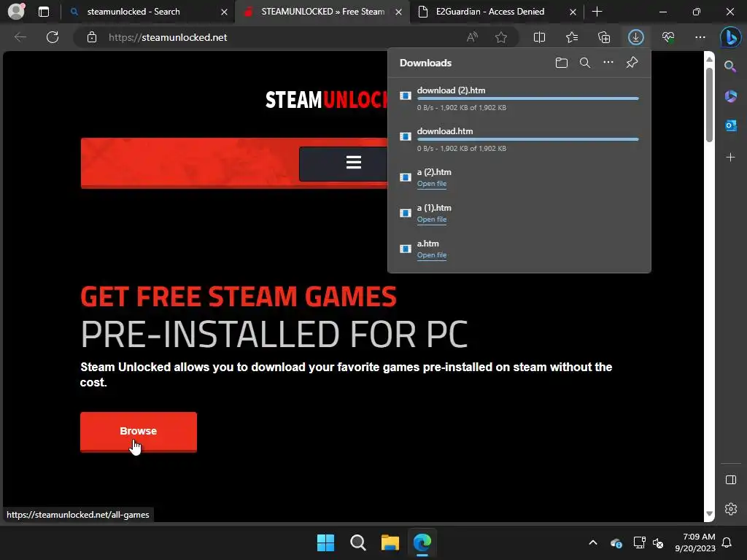
Task: Click the Edge taskbar icon
Action: point(422,542)
